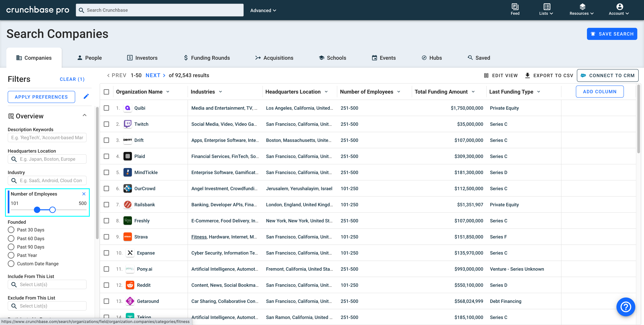
Task: Click the Getaround company logo
Action: pyautogui.click(x=130, y=301)
